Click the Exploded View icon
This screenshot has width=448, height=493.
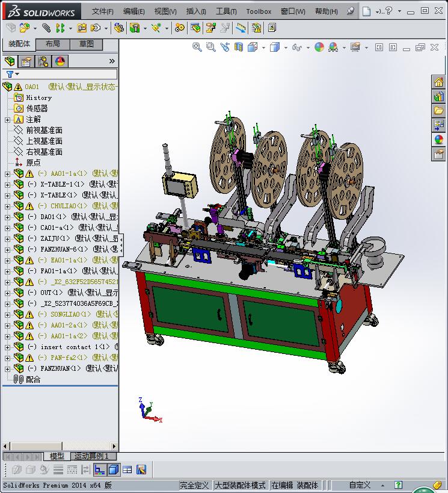(x=211, y=28)
